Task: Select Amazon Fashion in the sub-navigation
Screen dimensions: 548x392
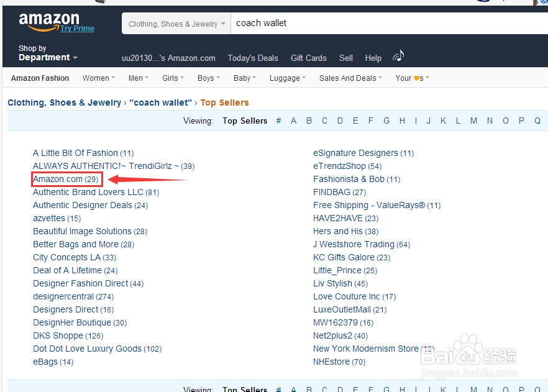Action: pos(40,78)
